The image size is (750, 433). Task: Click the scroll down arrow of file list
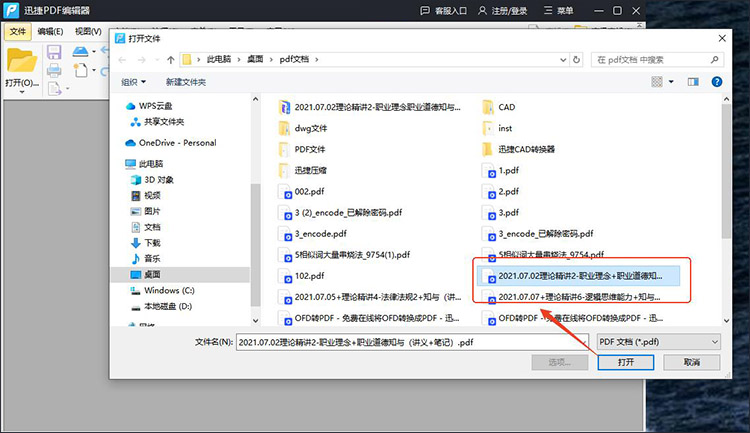pos(726,321)
